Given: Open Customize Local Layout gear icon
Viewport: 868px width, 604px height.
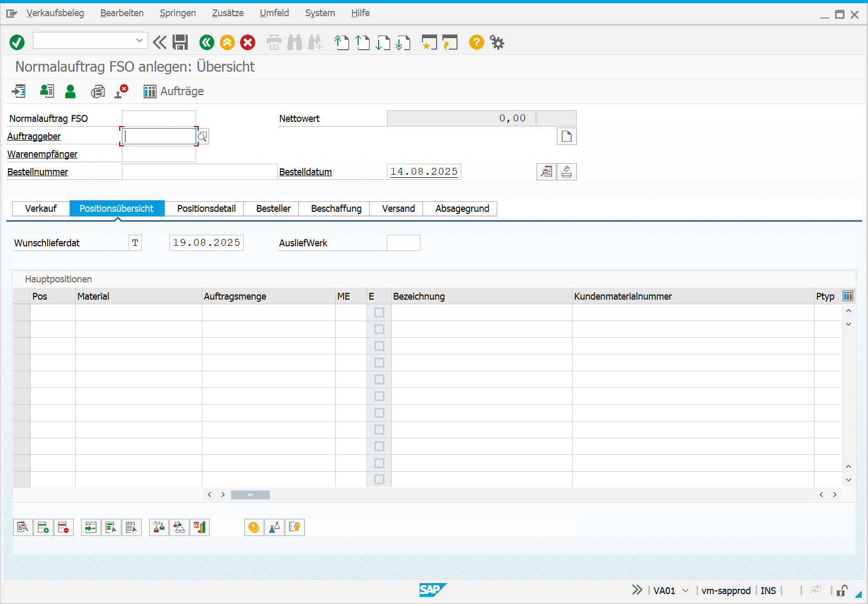Looking at the screenshot, I should coord(497,42).
